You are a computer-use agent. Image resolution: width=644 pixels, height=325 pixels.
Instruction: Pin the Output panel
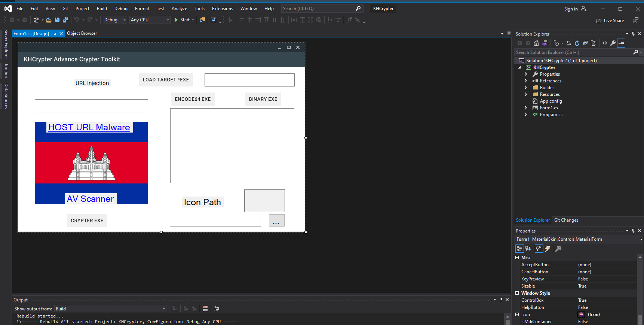coord(501,300)
